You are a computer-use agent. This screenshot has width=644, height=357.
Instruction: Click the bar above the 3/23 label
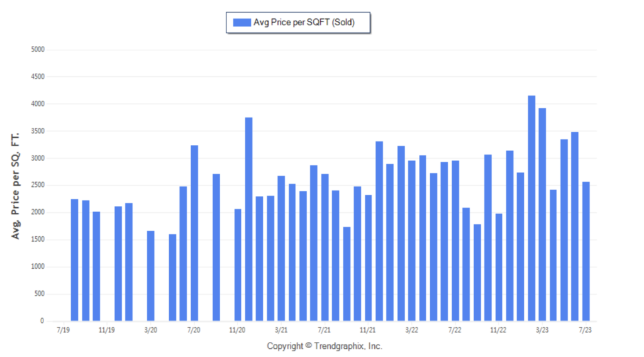[542, 214]
